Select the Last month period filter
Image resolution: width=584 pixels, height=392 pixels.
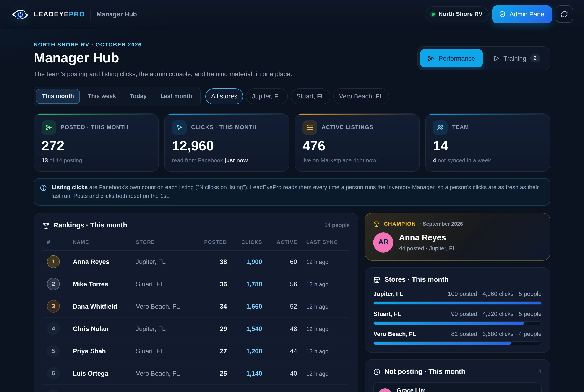[x=176, y=96]
